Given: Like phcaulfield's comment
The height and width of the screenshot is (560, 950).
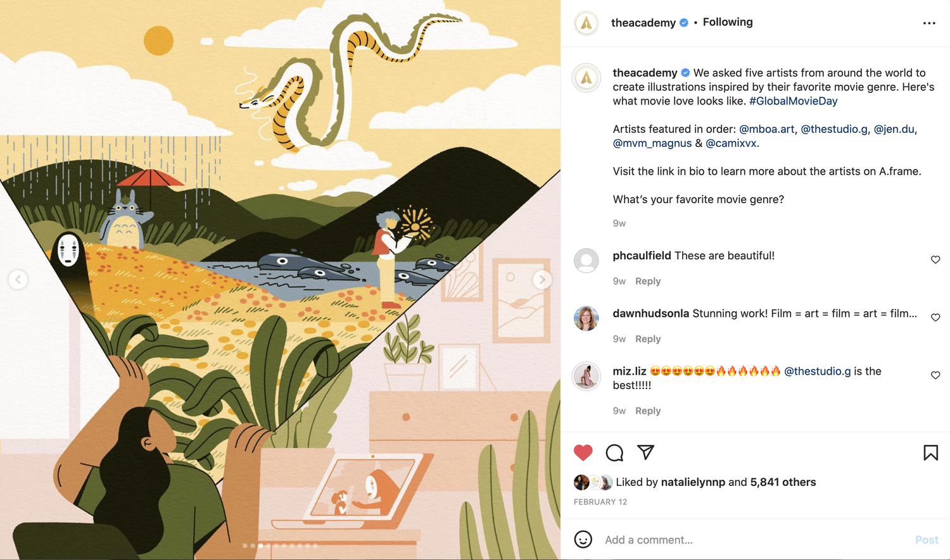Looking at the screenshot, I should tap(935, 259).
